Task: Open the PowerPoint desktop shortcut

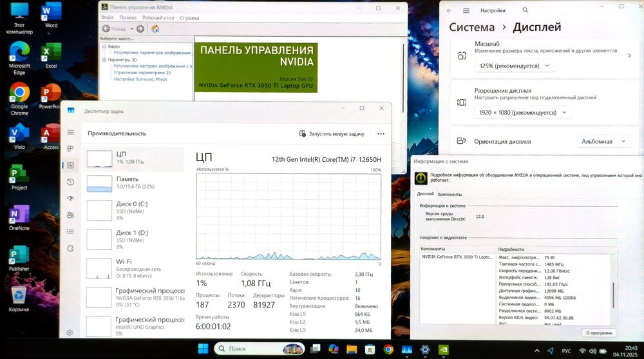Action: click(50, 96)
